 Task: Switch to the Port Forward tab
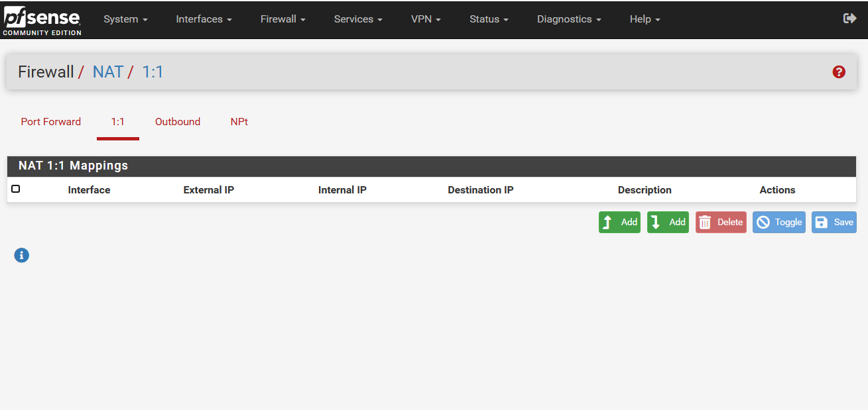(50, 122)
